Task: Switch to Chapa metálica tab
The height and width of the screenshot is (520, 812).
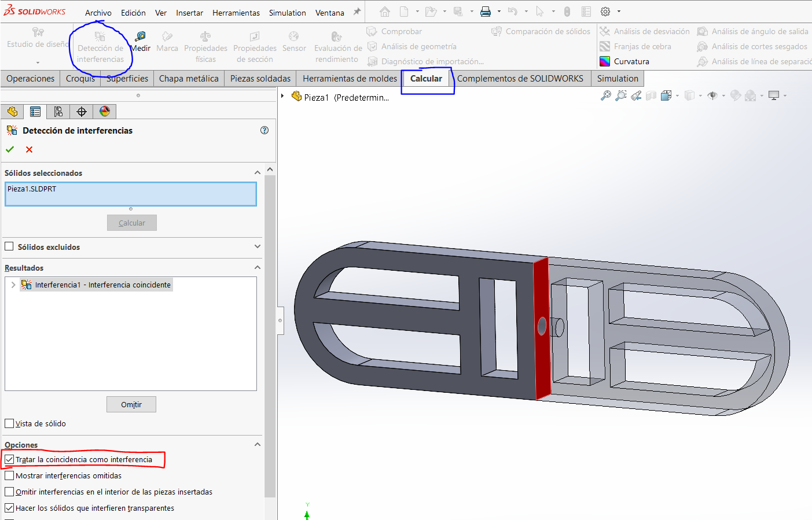Action: point(189,79)
